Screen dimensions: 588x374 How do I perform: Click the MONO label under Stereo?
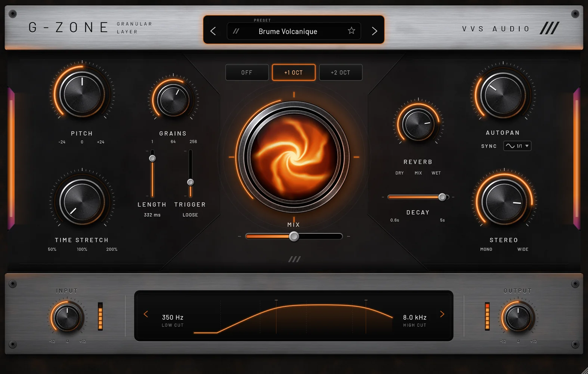[x=486, y=249]
